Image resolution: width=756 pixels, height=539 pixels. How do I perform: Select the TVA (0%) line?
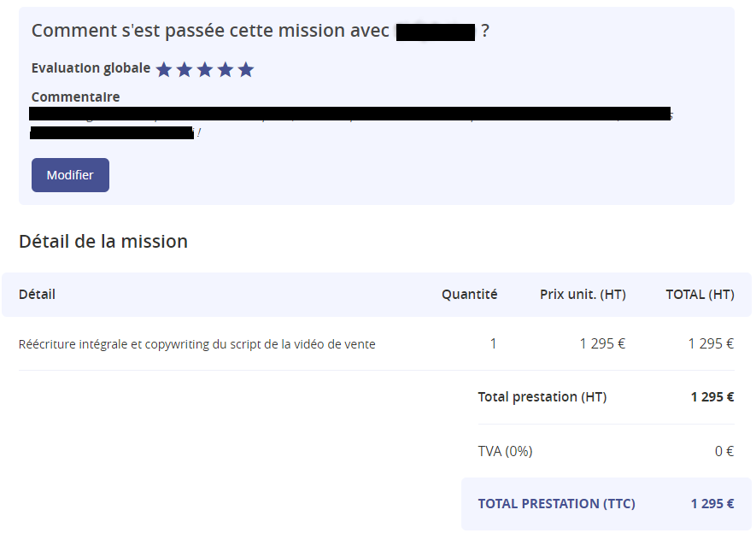pos(505,451)
